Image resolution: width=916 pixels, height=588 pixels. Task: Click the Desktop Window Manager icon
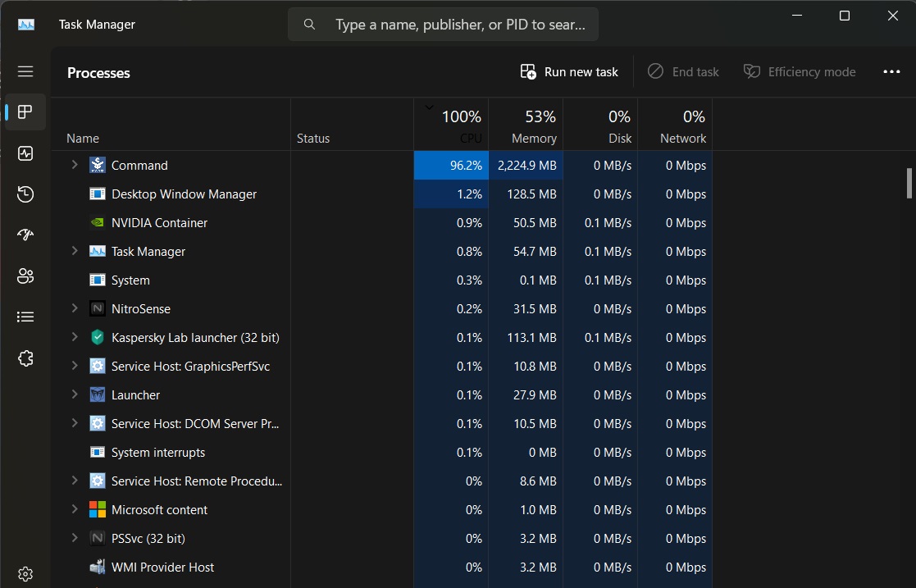pos(98,194)
